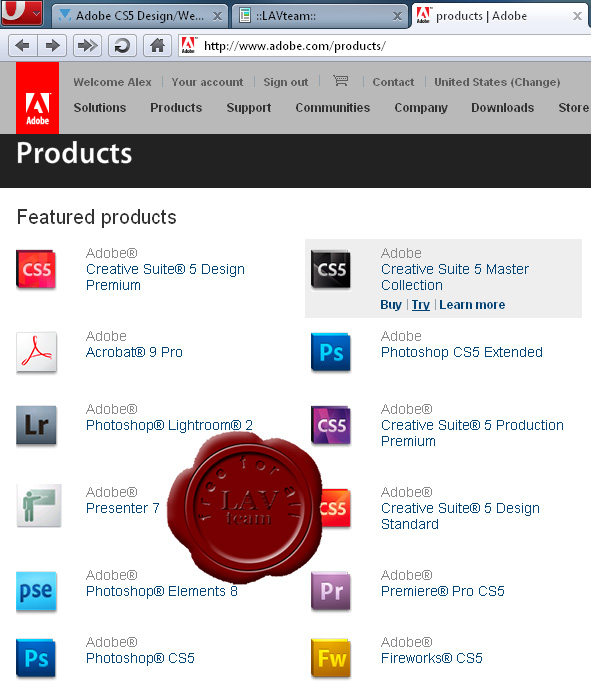Click the browser Forward arrow
Image resolution: width=591 pixels, height=683 pixels.
pyautogui.click(x=52, y=45)
